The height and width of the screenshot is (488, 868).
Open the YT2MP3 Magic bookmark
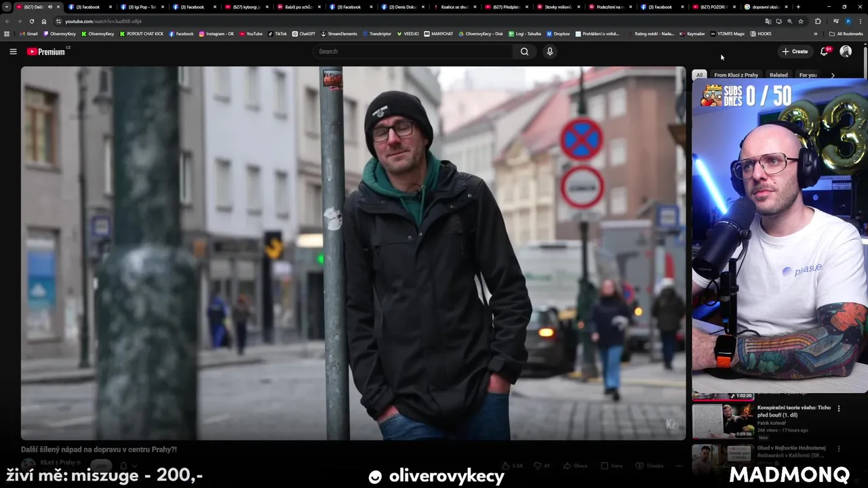pyautogui.click(x=728, y=34)
